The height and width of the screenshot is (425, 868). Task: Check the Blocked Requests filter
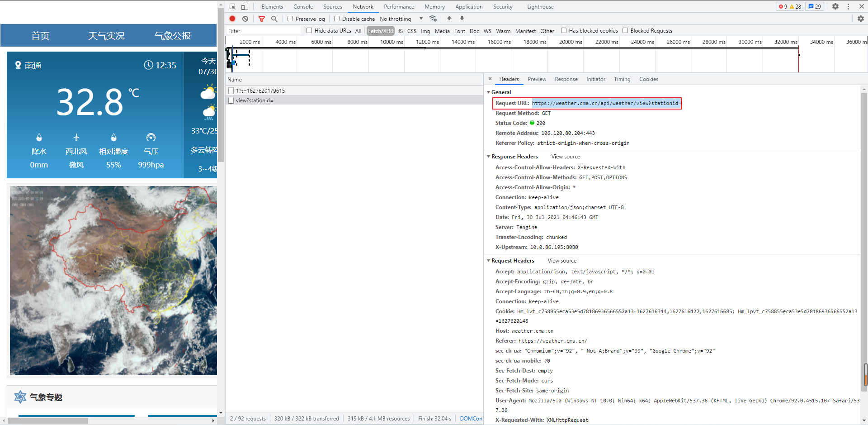point(625,30)
